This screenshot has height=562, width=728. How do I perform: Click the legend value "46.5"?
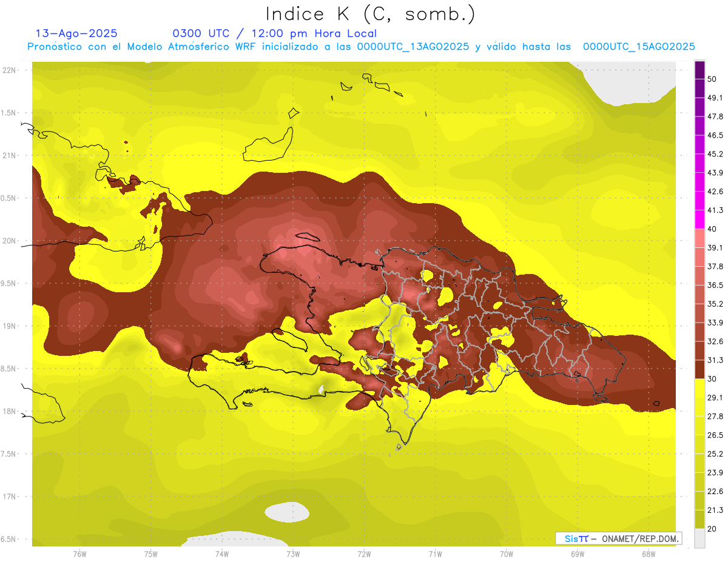tap(715, 135)
